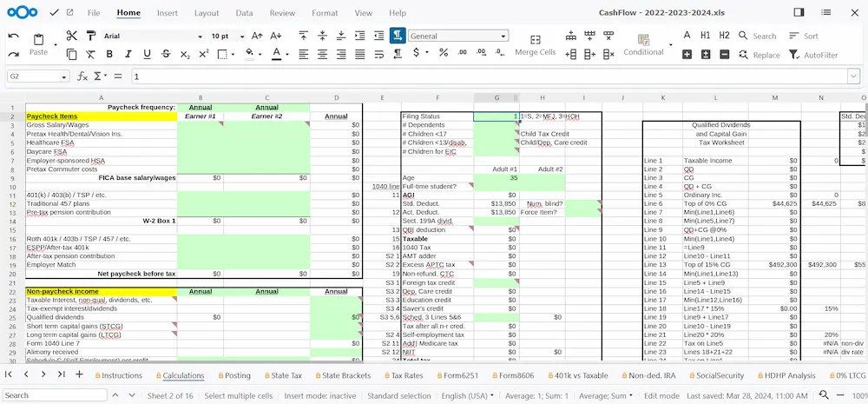
Task: Add a new sheet with plus icon
Action: [x=79, y=374]
